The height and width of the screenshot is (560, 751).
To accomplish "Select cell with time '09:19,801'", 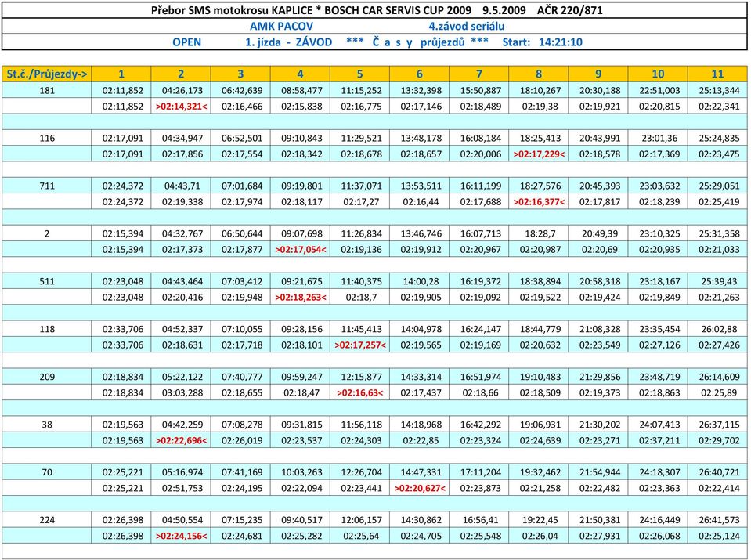I will point(300,186).
